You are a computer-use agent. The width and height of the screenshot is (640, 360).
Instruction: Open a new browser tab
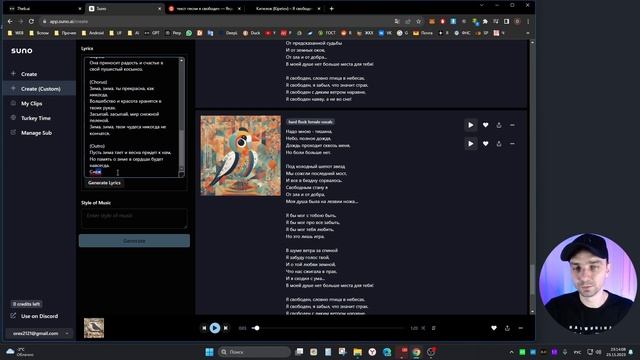point(331,9)
